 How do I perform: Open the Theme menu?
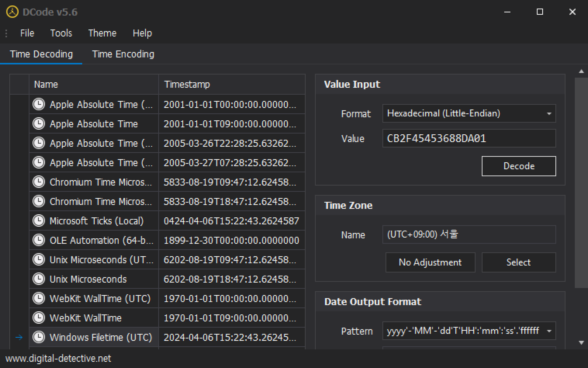coord(102,33)
